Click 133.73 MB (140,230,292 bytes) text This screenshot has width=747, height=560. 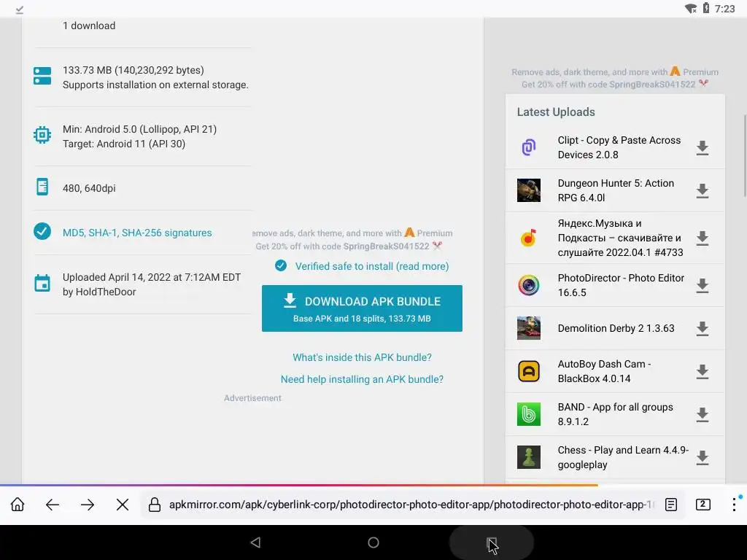[133, 70]
